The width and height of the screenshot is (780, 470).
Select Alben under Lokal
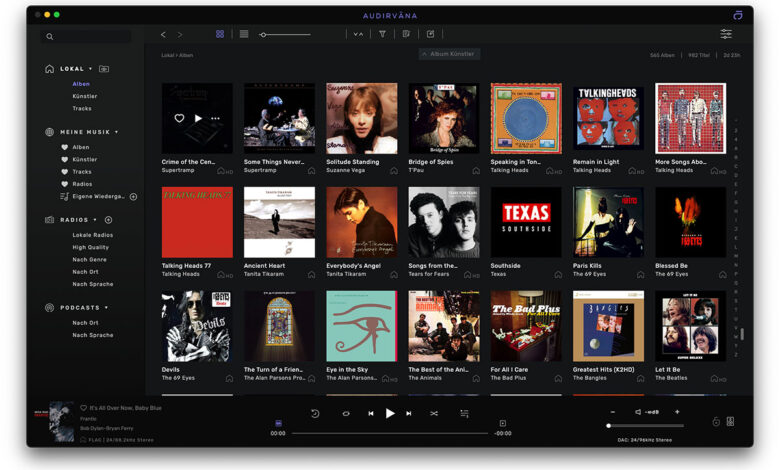[81, 84]
